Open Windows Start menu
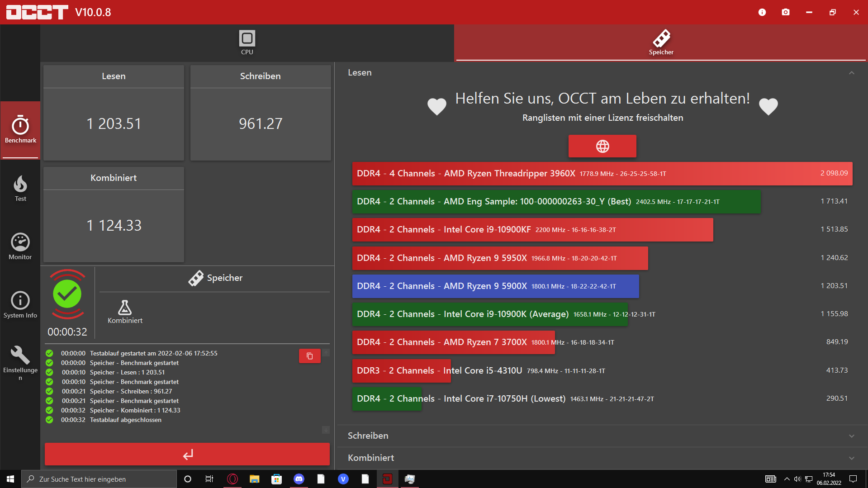868x488 pixels. pyautogui.click(x=10, y=479)
